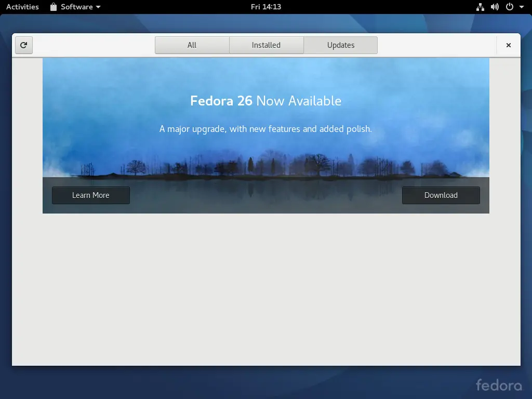Click the 'Fedora 26 Now Available' heading
Image resolution: width=532 pixels, height=399 pixels.
(x=265, y=101)
